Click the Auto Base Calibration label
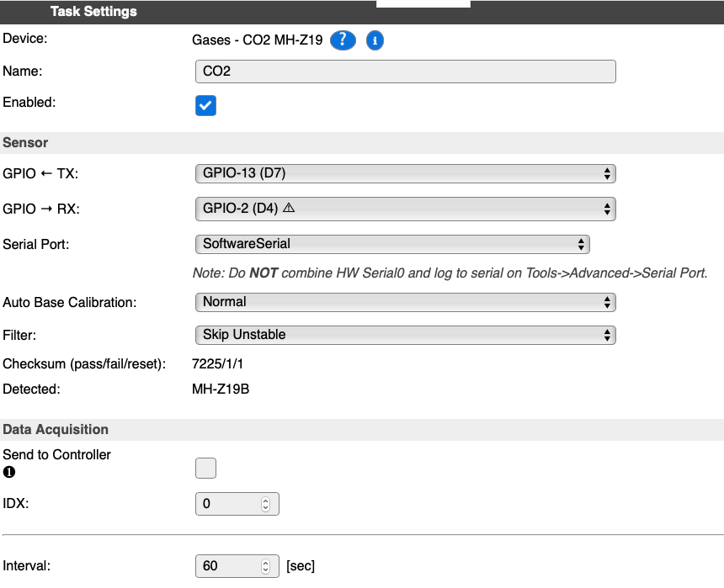Screen dimensions: 724x588 [70, 302]
